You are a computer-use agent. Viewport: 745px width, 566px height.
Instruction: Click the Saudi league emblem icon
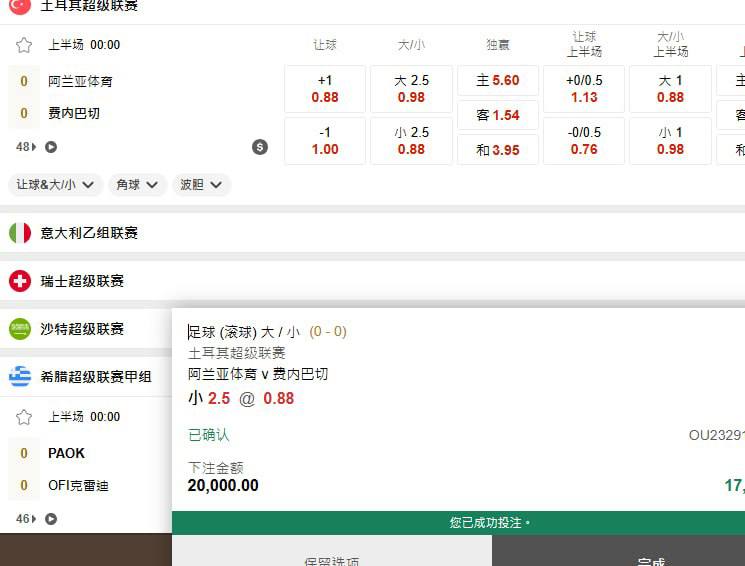tap(20, 329)
